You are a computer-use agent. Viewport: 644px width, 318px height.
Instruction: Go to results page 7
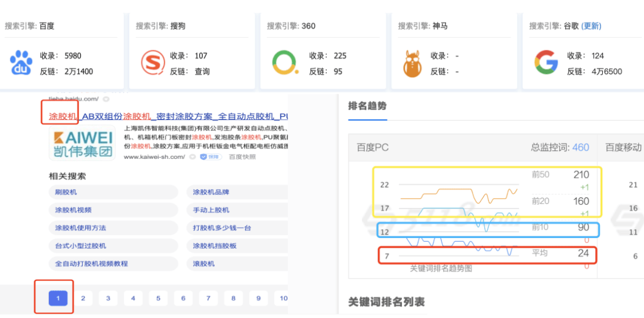pyautogui.click(x=208, y=298)
